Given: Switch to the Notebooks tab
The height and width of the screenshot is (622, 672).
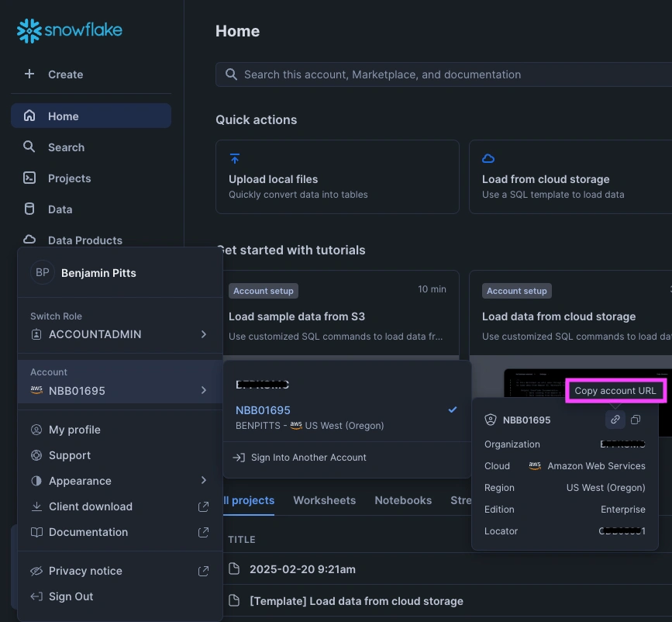Looking at the screenshot, I should (x=403, y=500).
